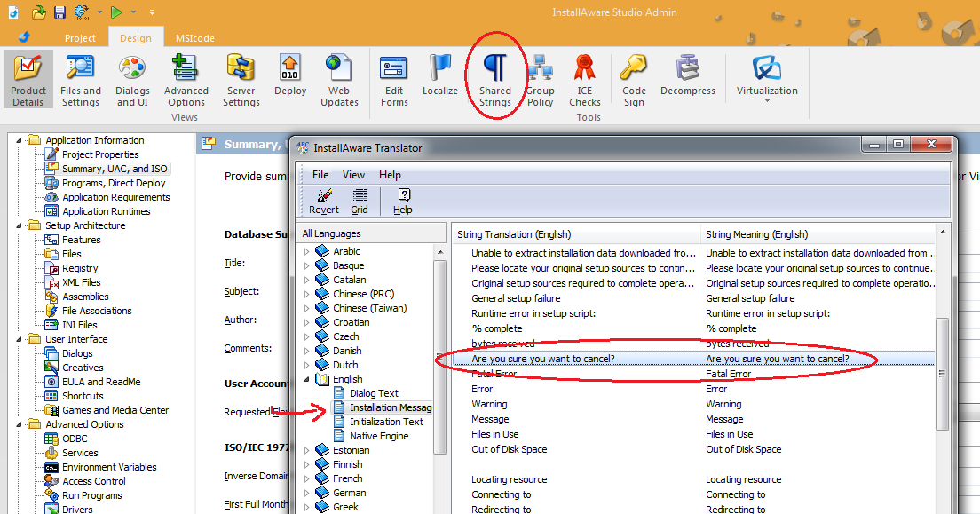Select Dialog Text under English
This screenshot has width=980, height=514.
point(374,393)
